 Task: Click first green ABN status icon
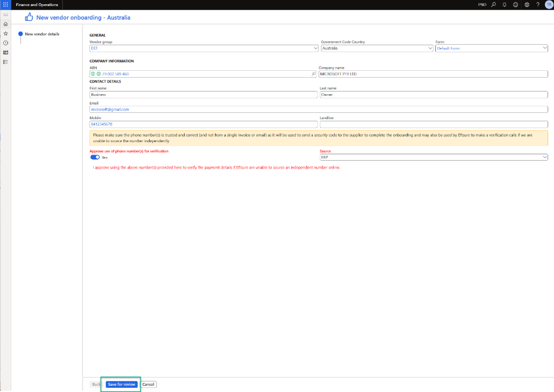click(x=93, y=74)
